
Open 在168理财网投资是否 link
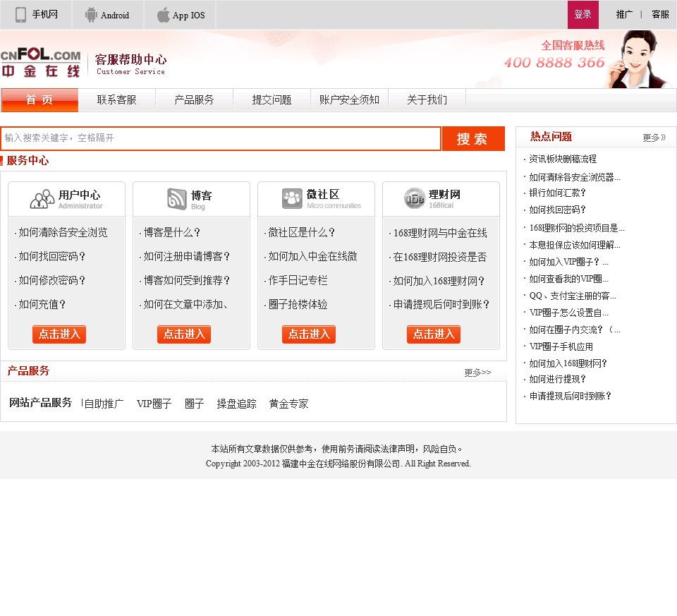(x=440, y=258)
